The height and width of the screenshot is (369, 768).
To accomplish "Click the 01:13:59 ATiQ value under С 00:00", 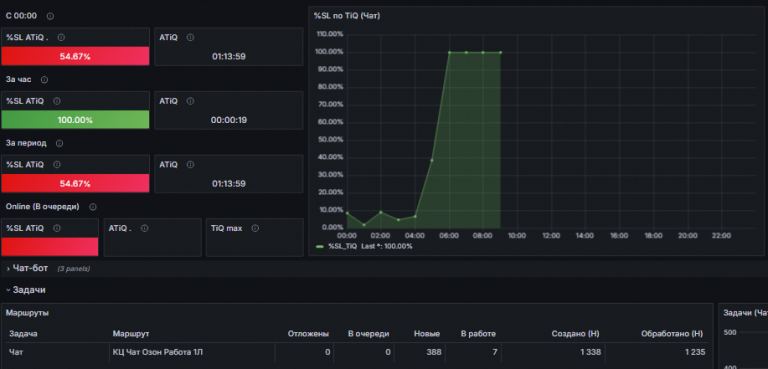I will tap(229, 56).
